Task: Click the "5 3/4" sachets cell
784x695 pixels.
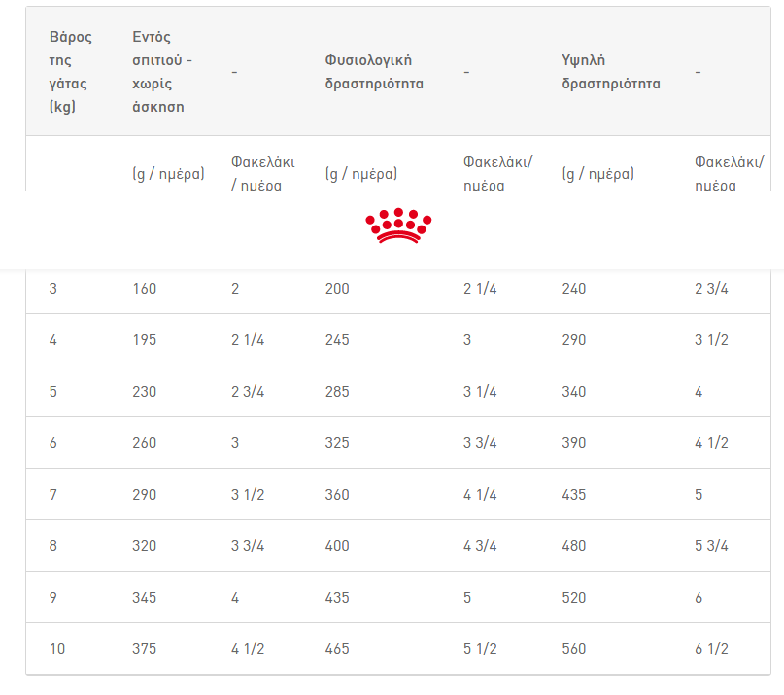Action: 712,546
